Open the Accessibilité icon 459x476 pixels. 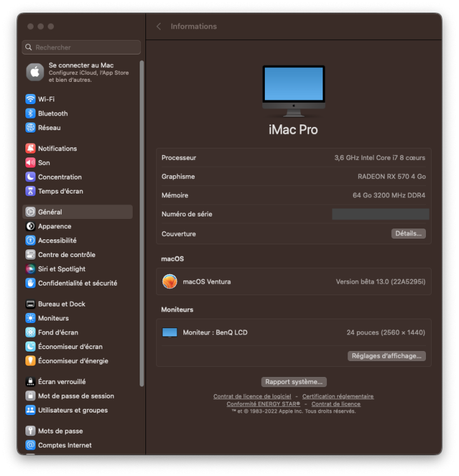click(30, 241)
